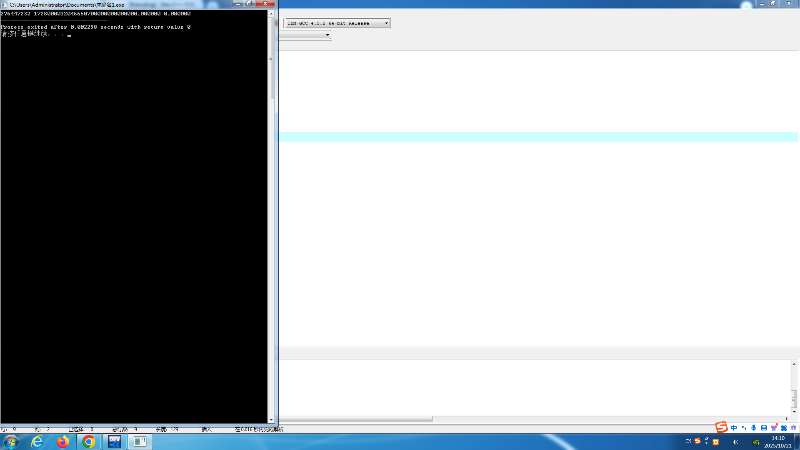Open Firefox from the taskbar
This screenshot has height=450, width=800.
[63, 442]
